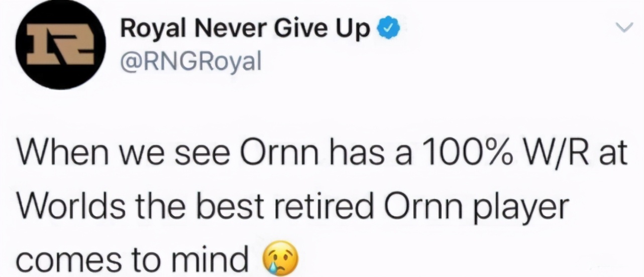Screen dimensions: 644x277
Task: Visit the @RNGRoyal handle link
Action: [191, 63]
